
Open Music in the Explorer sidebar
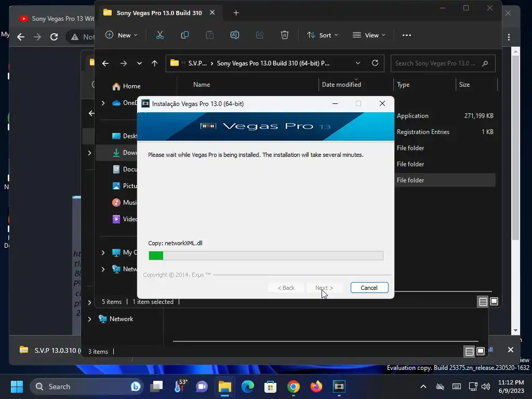tap(125, 203)
